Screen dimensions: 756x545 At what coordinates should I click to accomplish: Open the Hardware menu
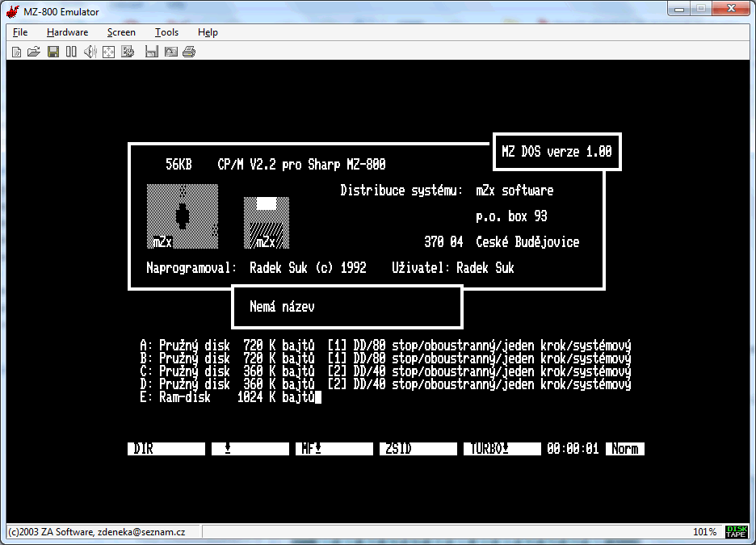[x=68, y=32]
